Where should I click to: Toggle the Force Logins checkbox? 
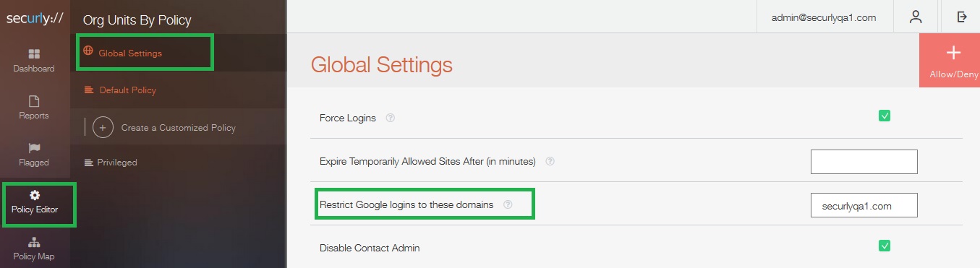click(x=885, y=116)
